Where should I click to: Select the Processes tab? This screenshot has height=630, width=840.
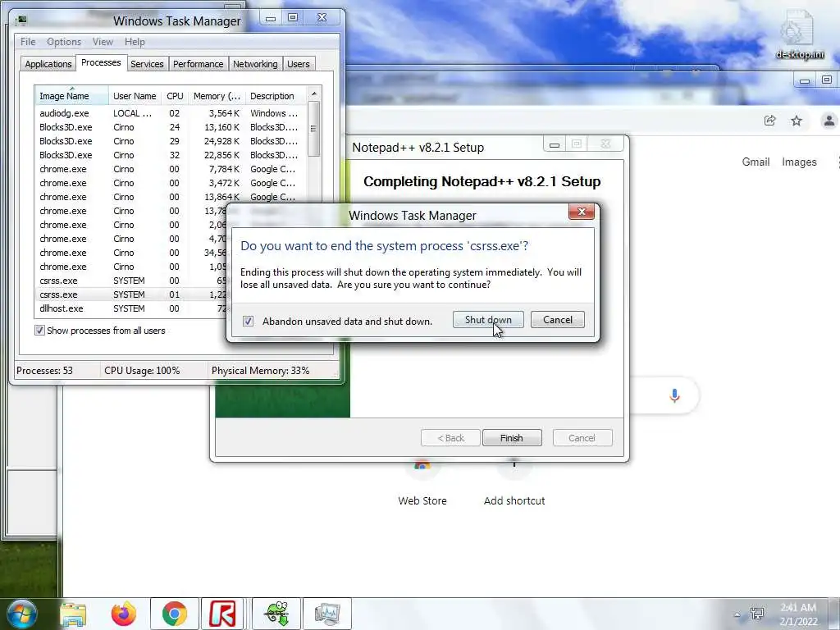(x=101, y=62)
